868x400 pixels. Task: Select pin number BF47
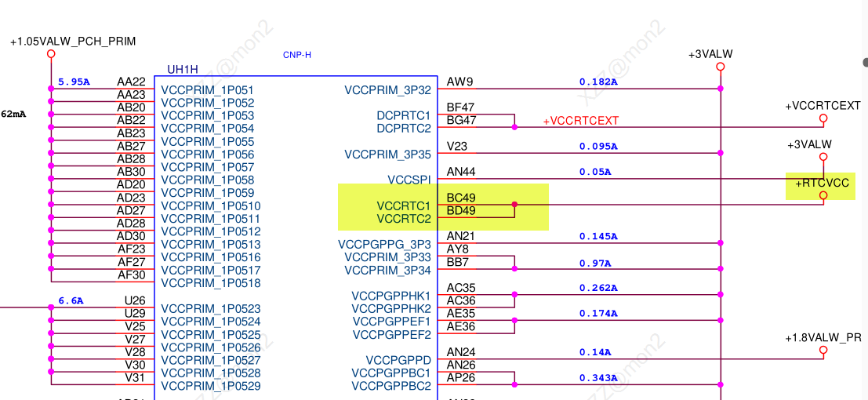click(x=460, y=107)
